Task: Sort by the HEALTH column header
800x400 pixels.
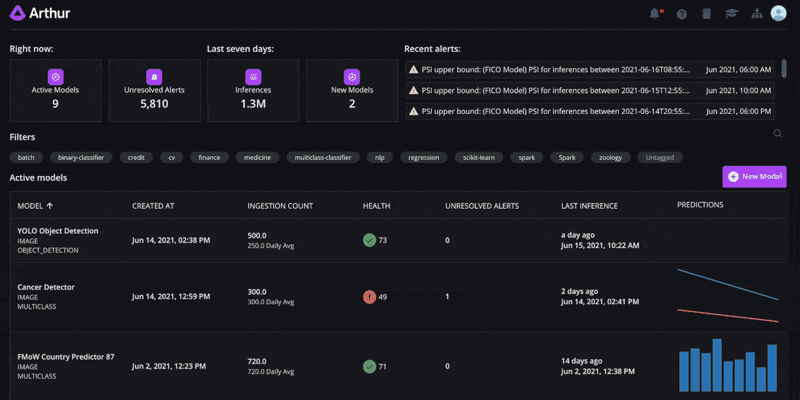Action: point(376,205)
